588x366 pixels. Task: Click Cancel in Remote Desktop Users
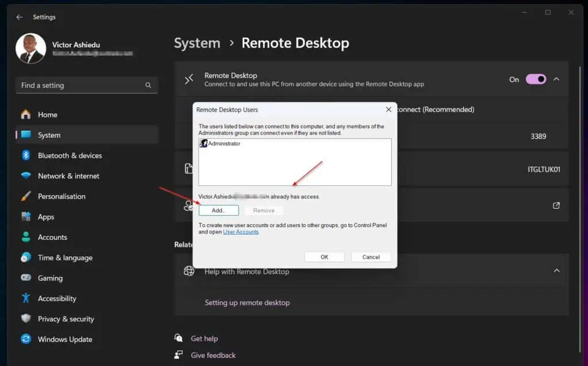point(371,257)
